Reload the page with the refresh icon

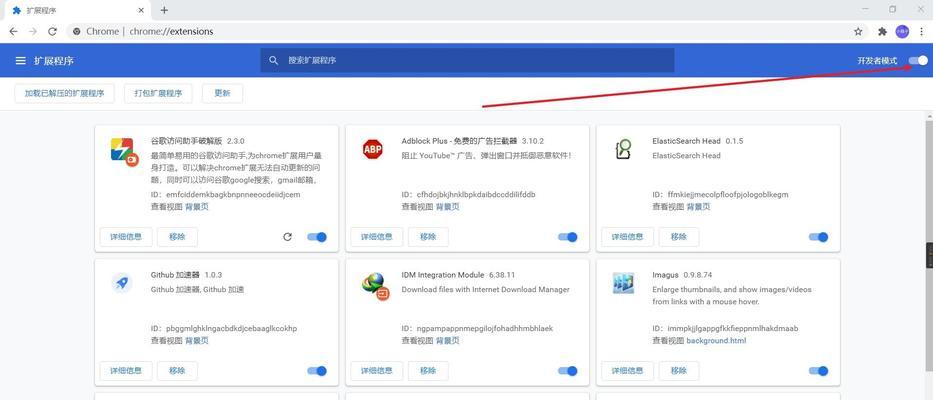[x=52, y=32]
